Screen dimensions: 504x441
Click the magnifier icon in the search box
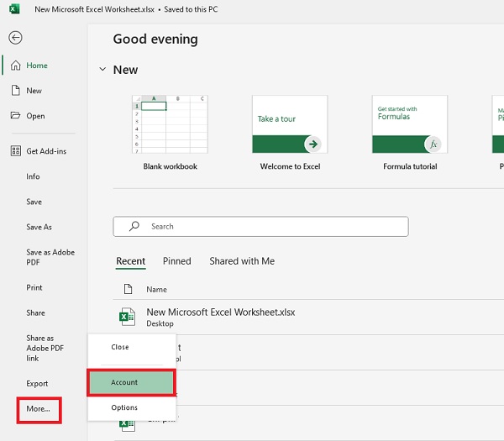click(134, 226)
